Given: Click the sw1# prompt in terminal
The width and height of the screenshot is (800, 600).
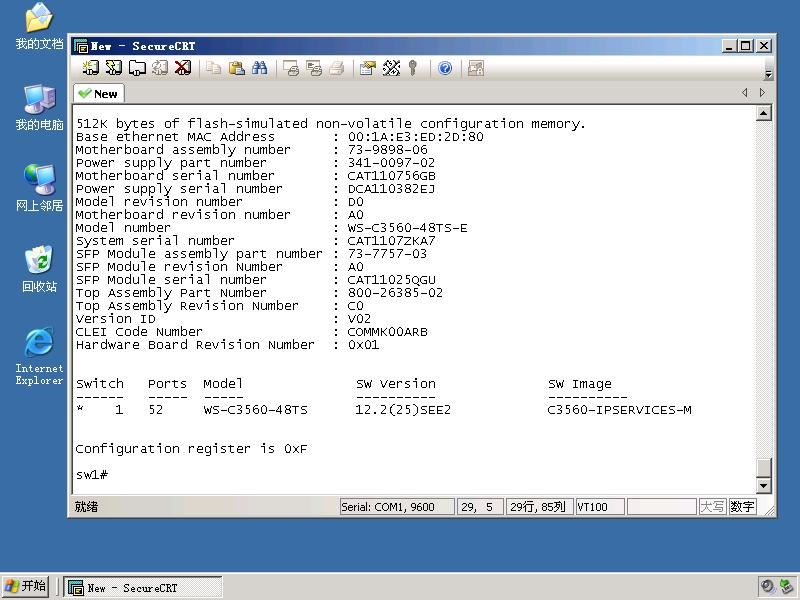Looking at the screenshot, I should click(92, 474).
